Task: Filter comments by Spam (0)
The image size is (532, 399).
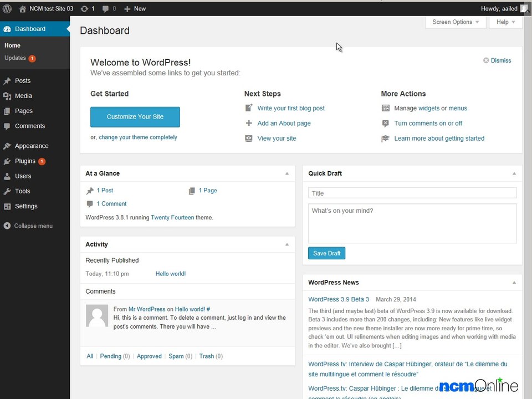Action: click(x=180, y=356)
